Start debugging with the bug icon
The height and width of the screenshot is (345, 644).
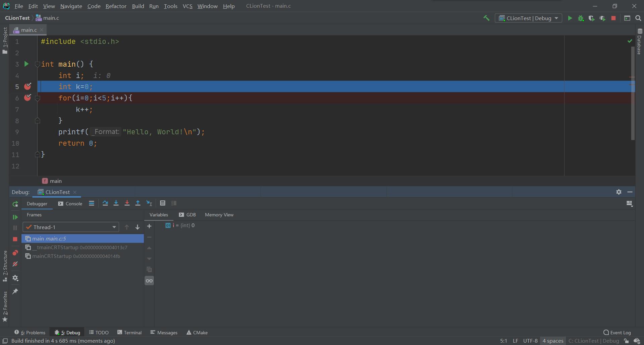tap(581, 18)
